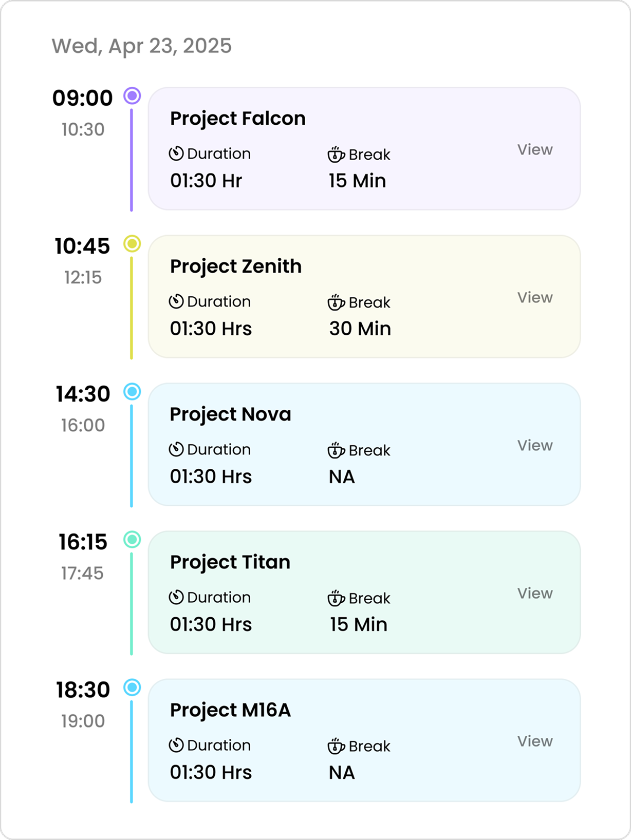This screenshot has width=631, height=840.
Task: Select the blue 14:30 timeline marker
Action: point(132,391)
